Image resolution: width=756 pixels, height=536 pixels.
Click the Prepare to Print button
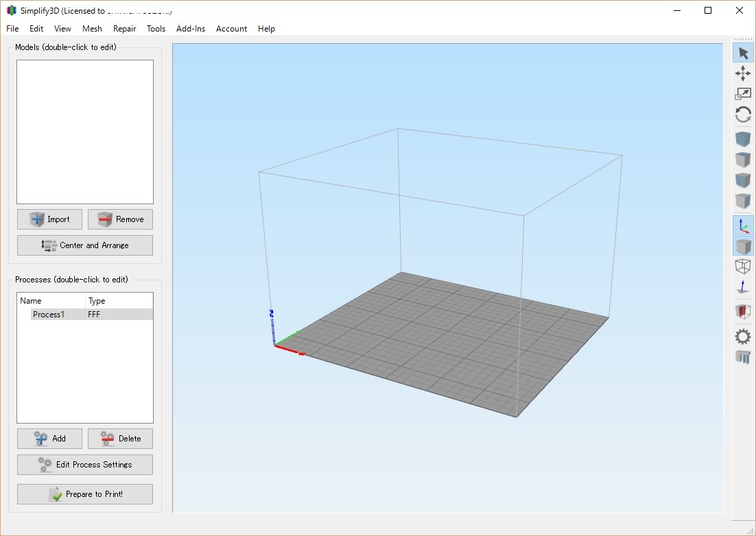coord(84,494)
